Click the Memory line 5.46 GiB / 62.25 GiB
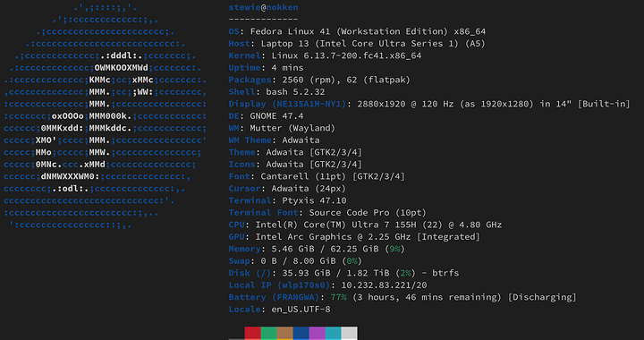This screenshot has height=340, width=644. (317, 249)
